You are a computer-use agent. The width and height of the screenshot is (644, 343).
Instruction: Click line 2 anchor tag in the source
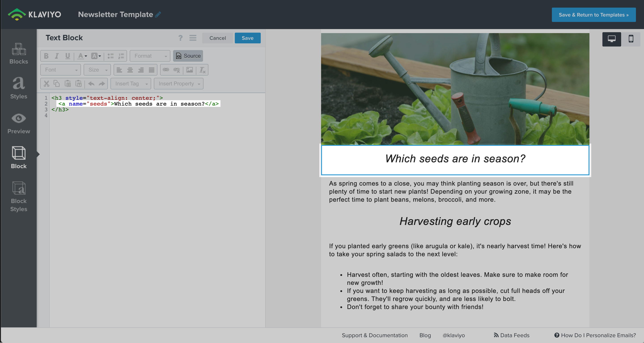click(x=138, y=104)
